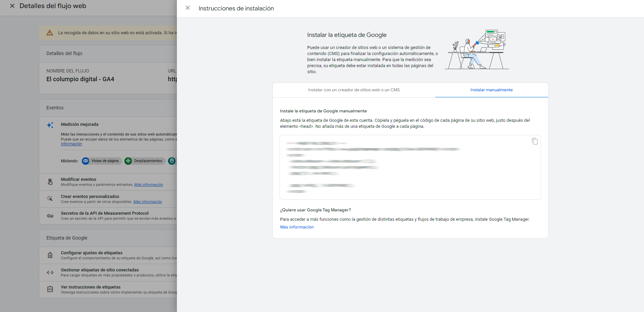Image resolution: width=644 pixels, height=312 pixels.
Task: Open Más información link under Modificar eventos
Action: click(x=149, y=185)
